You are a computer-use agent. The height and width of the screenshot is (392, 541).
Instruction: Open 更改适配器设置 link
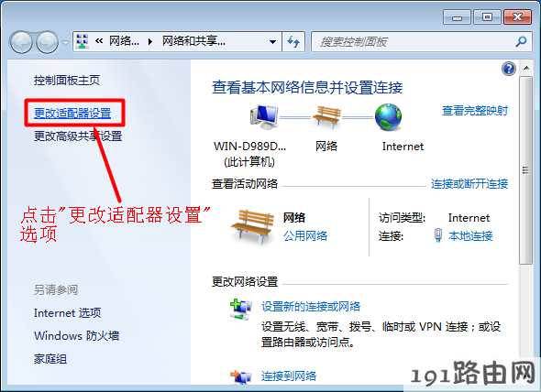pos(72,113)
